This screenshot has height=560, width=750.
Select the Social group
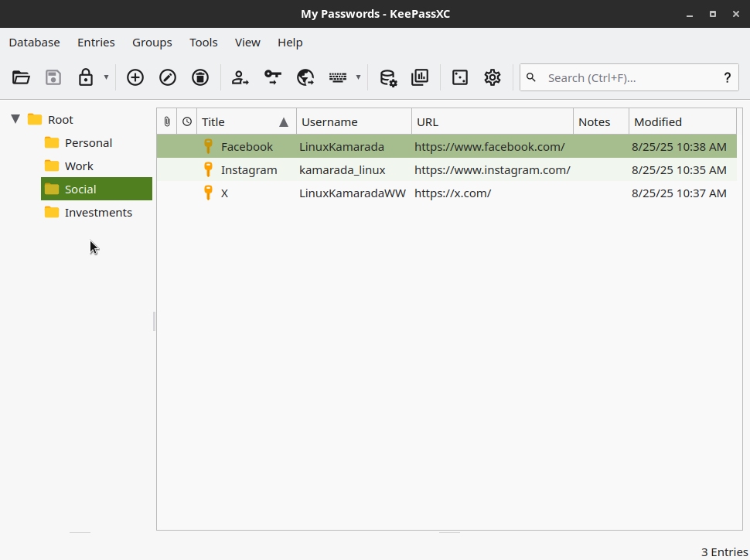(97, 189)
